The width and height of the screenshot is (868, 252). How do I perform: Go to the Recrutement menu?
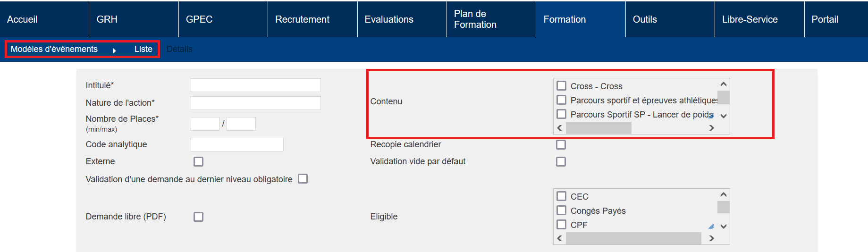(x=302, y=19)
